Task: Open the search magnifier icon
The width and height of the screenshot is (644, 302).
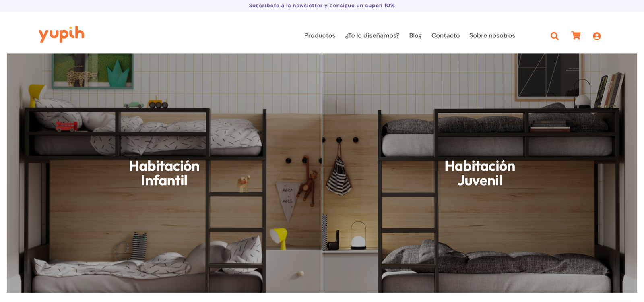Action: click(555, 36)
